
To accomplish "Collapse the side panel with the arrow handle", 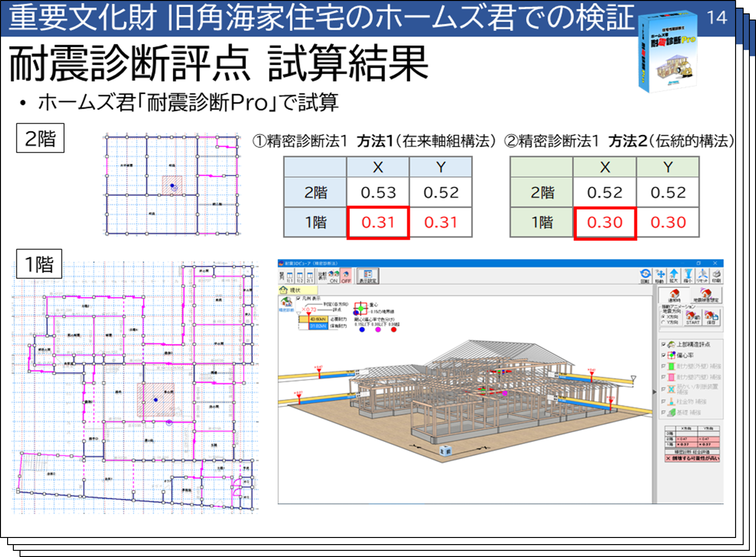I will click(x=655, y=392).
